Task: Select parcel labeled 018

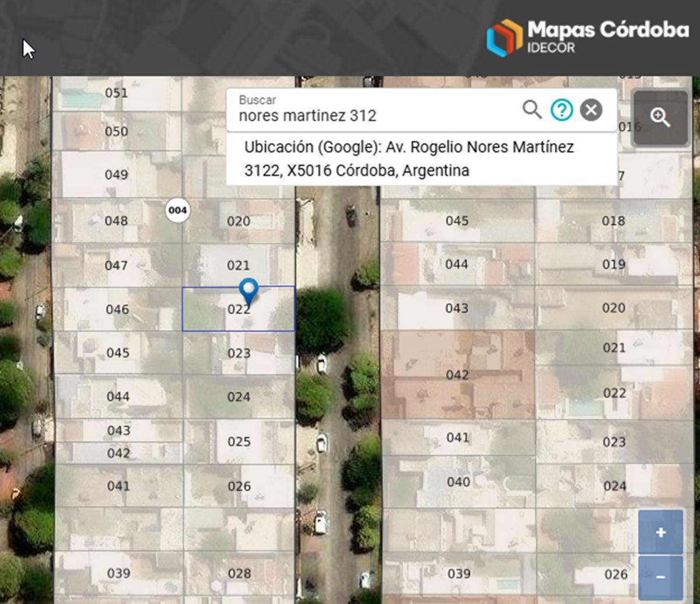Action: tap(613, 220)
